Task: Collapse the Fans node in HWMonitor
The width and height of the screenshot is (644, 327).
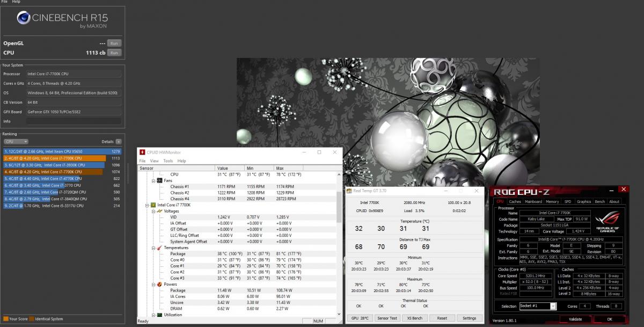Action: click(153, 180)
